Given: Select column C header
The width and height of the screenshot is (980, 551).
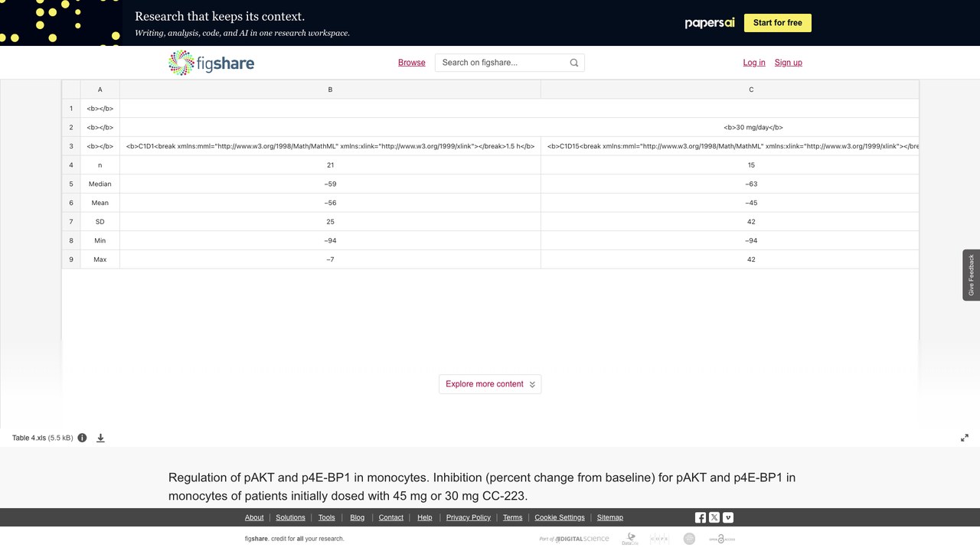Looking at the screenshot, I should 730,90.
